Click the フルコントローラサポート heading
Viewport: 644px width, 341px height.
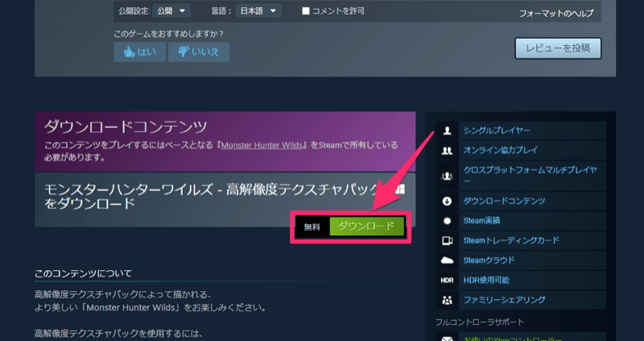coord(480,322)
